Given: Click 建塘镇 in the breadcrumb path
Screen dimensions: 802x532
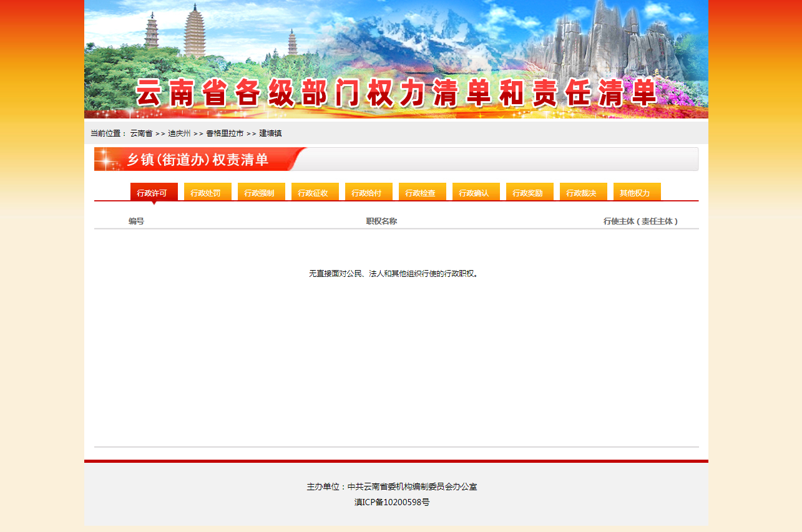Looking at the screenshot, I should tap(270, 133).
